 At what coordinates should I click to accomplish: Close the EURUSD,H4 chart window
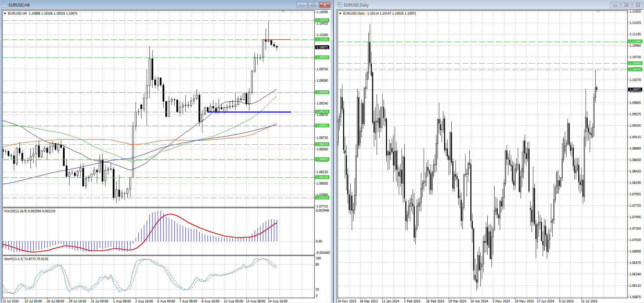pos(325,5)
